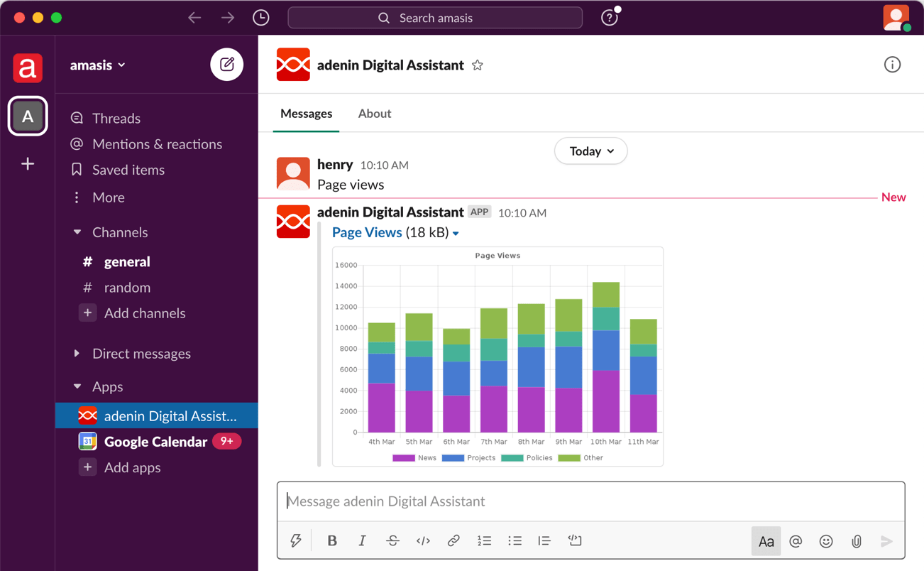Open amasis workspace menu dropdown

(x=98, y=65)
